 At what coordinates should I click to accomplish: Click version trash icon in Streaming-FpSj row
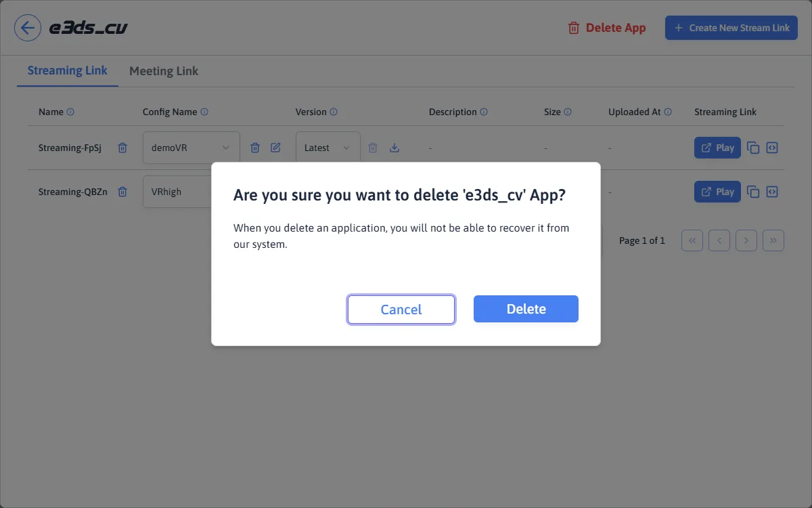coord(373,148)
